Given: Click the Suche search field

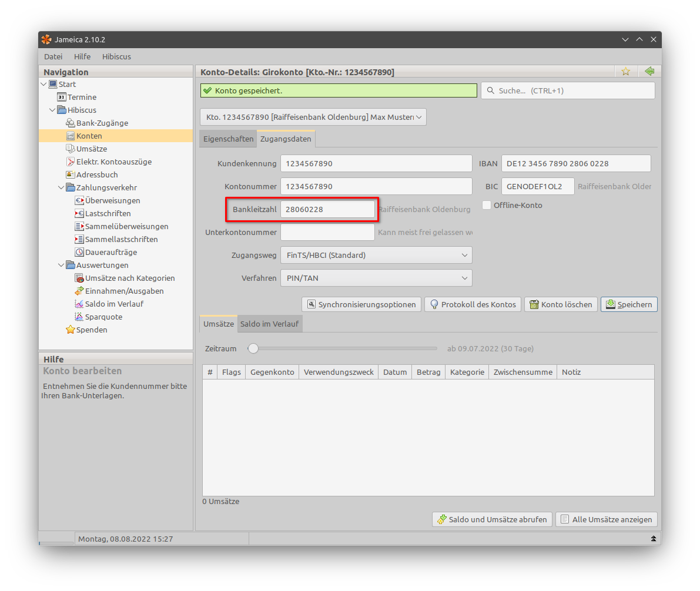Looking at the screenshot, I should 568,90.
